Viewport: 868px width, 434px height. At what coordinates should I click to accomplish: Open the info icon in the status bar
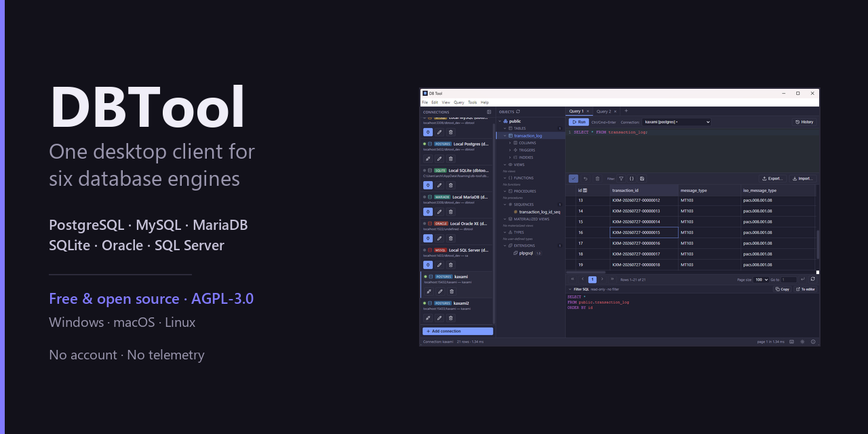(x=813, y=342)
